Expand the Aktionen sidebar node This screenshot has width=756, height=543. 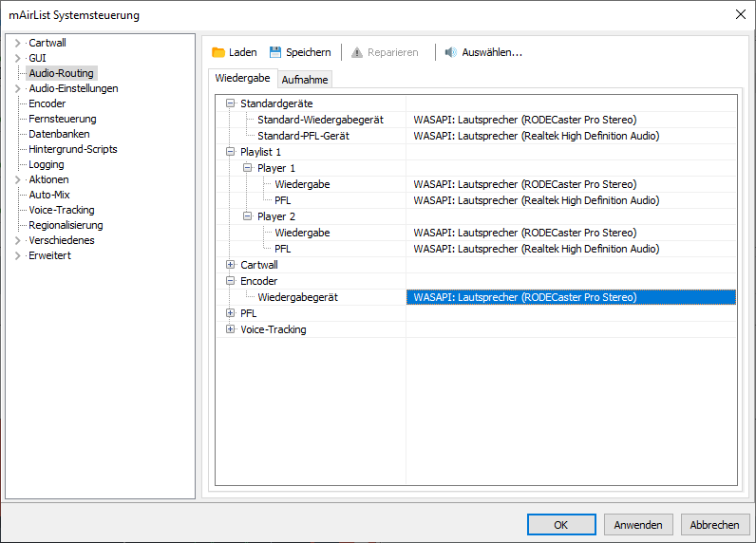(18, 179)
